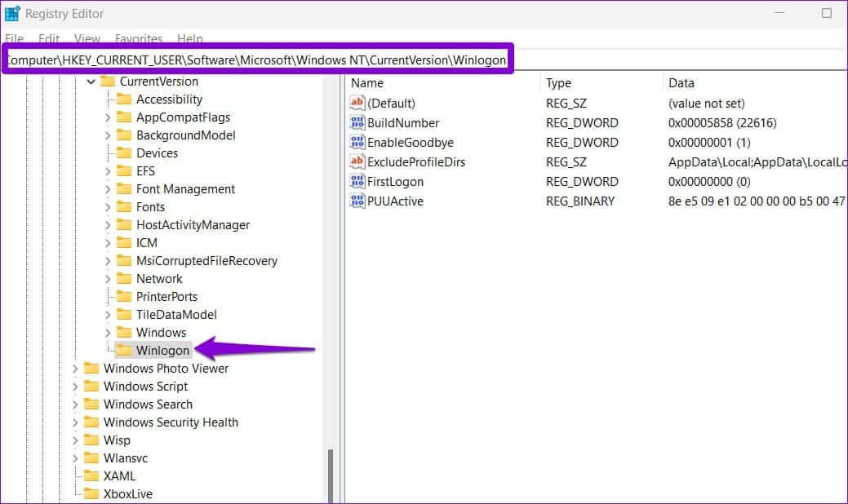Select the Windows key in tree
Viewport: 848px width, 504px height.
tap(161, 332)
